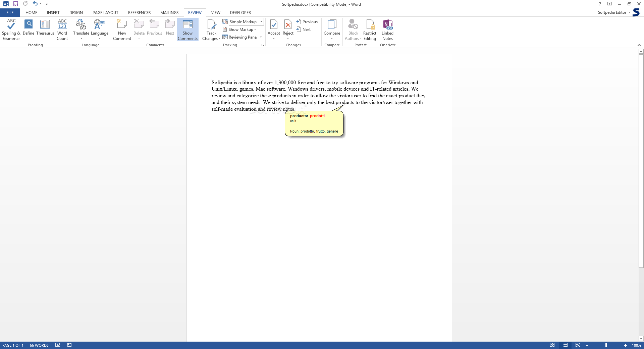
Task: Open Tracking group dialog launcher
Action: tap(263, 45)
